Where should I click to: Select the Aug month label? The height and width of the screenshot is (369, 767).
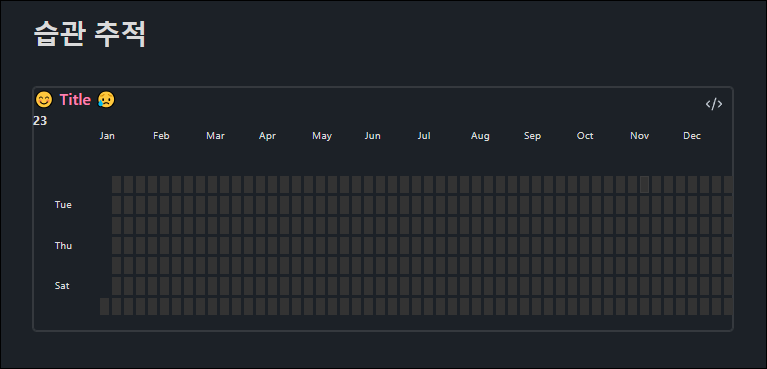tap(480, 136)
